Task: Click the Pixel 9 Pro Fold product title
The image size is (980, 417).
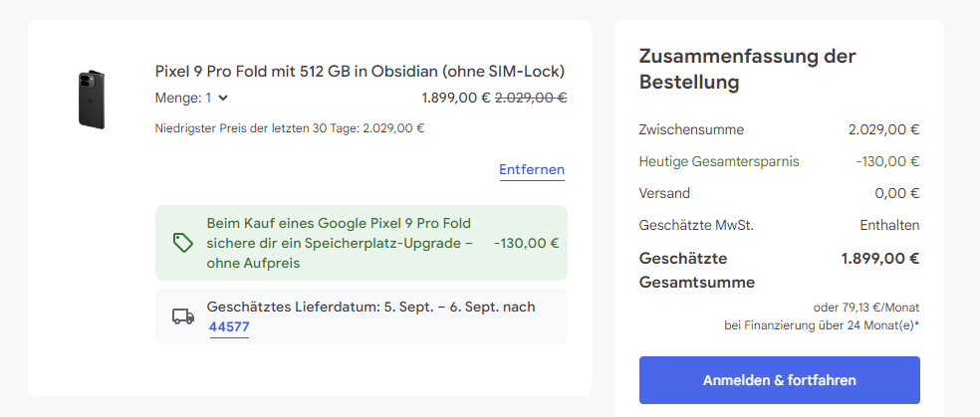Action: point(360,72)
